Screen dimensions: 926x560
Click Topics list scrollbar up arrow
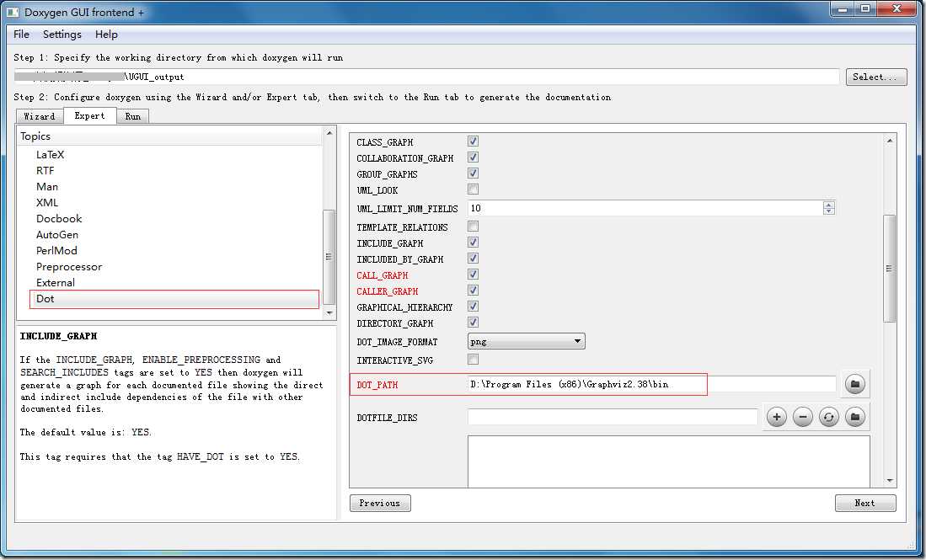329,133
